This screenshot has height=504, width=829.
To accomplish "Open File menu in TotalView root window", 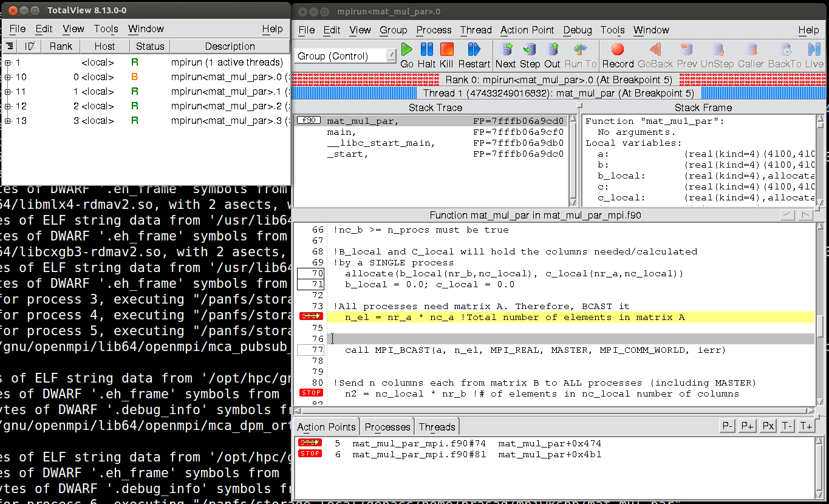I will (x=18, y=29).
